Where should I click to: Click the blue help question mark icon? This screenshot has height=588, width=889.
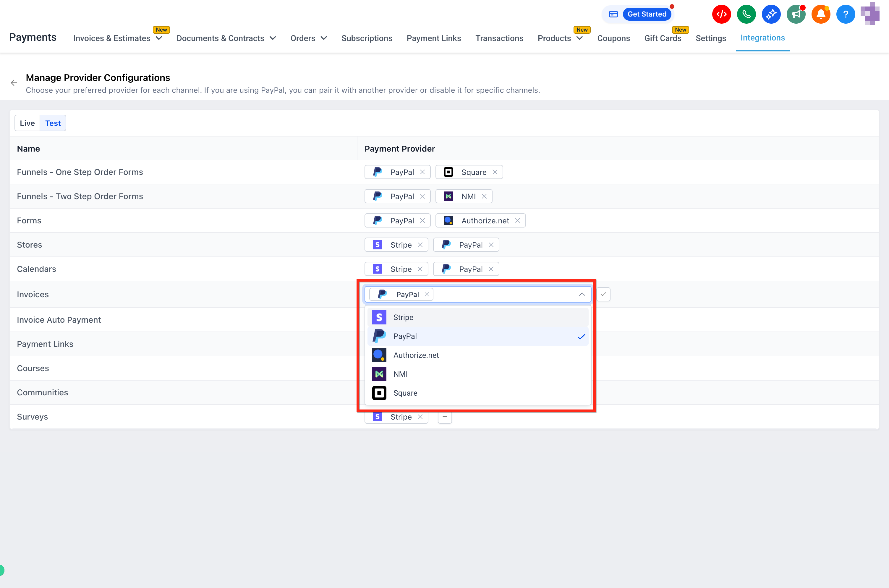pos(846,14)
